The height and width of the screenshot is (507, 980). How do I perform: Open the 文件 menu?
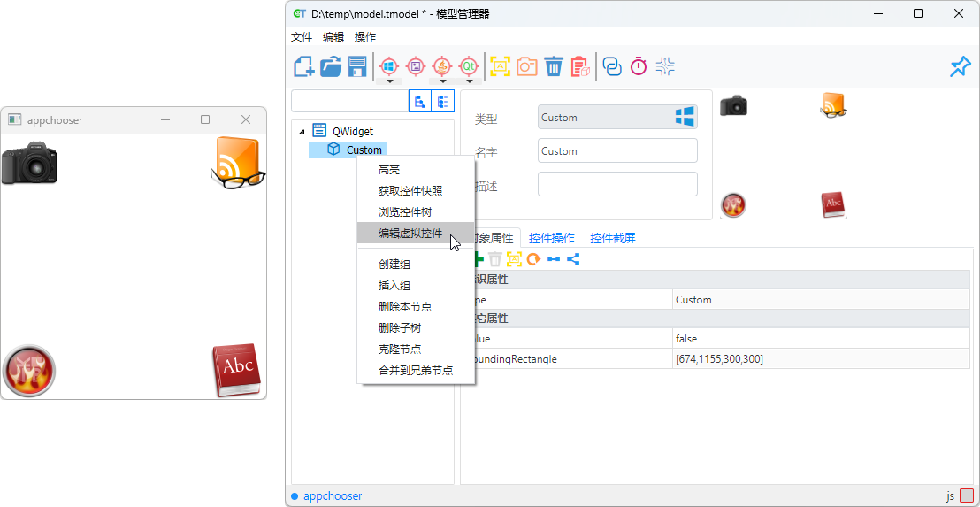click(x=302, y=36)
